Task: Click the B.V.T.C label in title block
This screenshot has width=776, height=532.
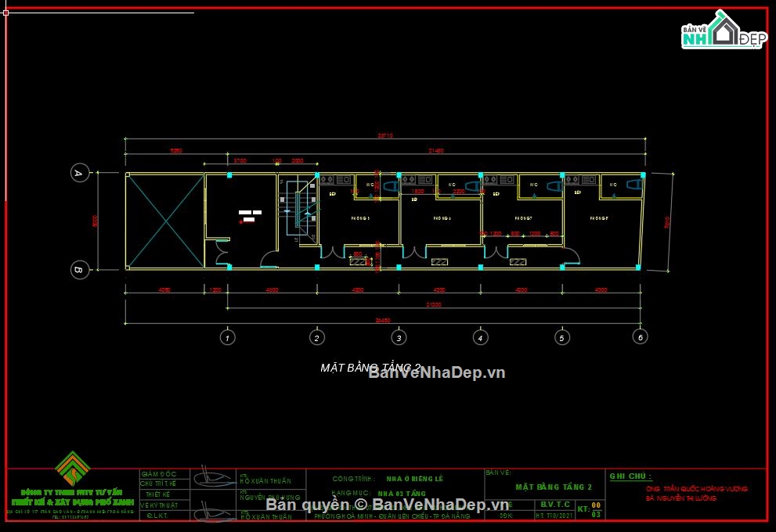Action: coord(555,505)
